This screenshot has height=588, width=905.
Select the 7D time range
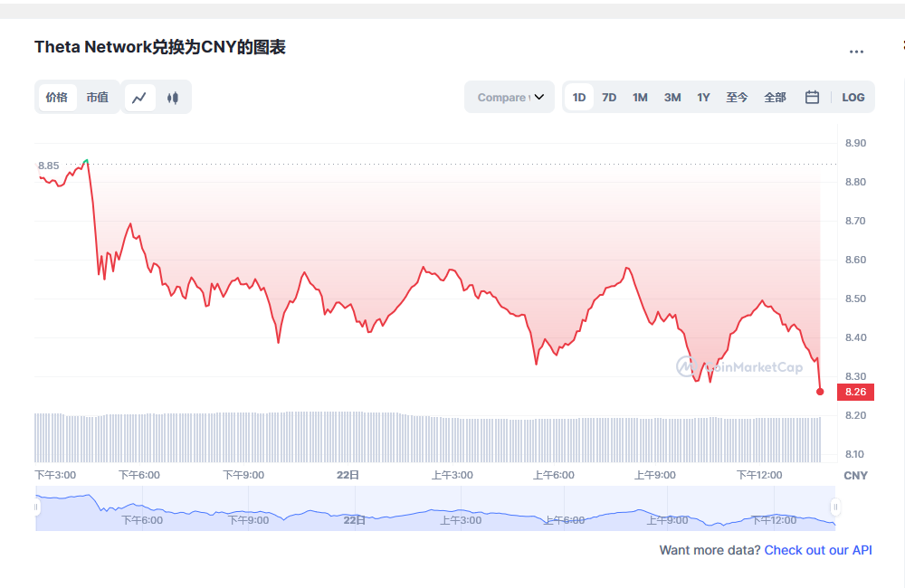click(609, 97)
